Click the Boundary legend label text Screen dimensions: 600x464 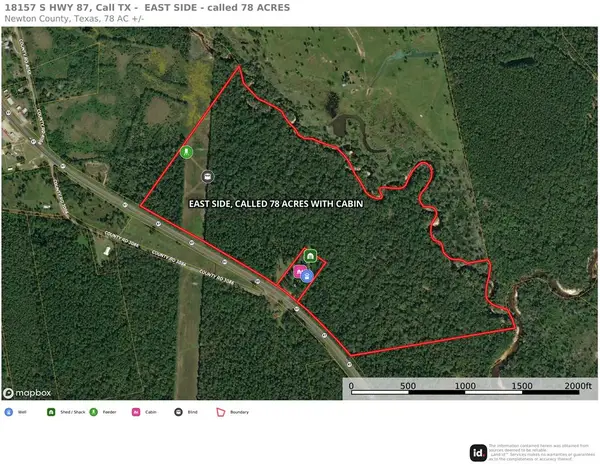point(240,412)
